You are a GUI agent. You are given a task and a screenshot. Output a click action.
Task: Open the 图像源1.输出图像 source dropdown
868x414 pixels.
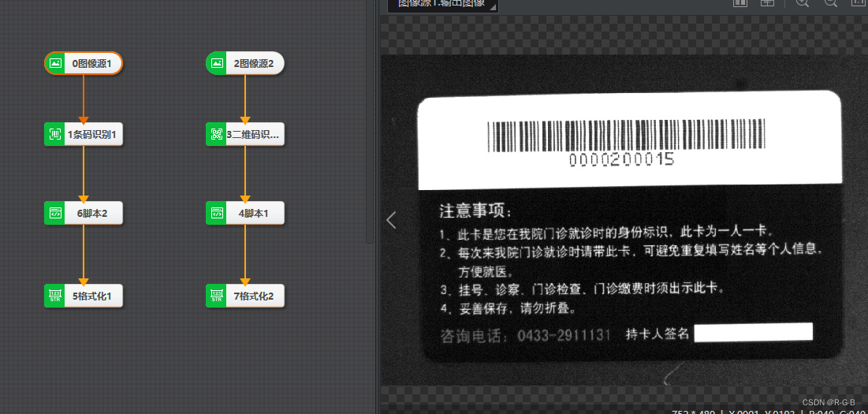(x=443, y=5)
